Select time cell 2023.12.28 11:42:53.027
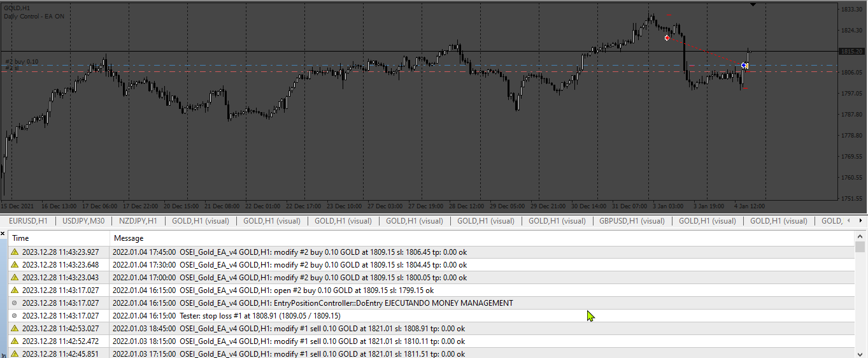 (x=60, y=329)
